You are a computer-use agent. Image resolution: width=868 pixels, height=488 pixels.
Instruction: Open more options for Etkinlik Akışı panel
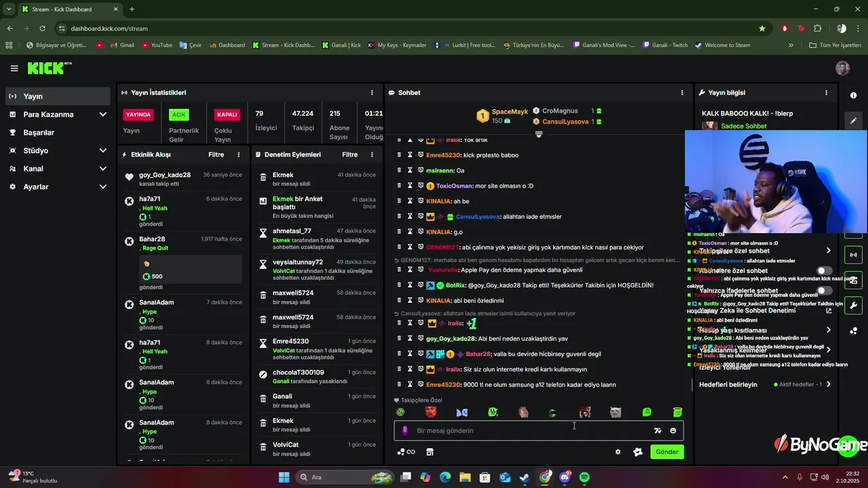coord(239,155)
